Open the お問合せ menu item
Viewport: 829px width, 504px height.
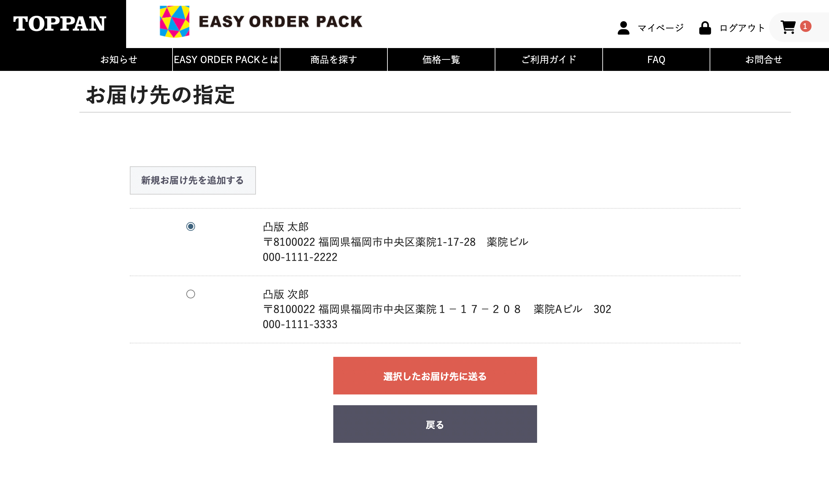pos(764,59)
